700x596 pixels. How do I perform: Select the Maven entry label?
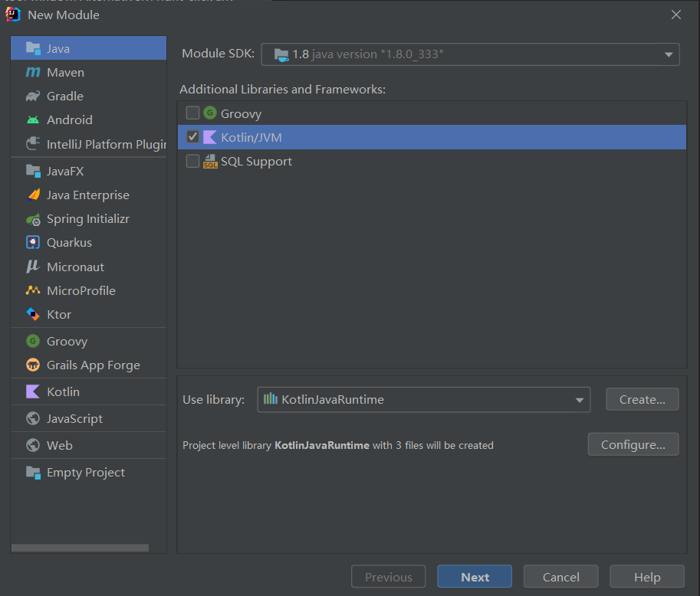65,72
